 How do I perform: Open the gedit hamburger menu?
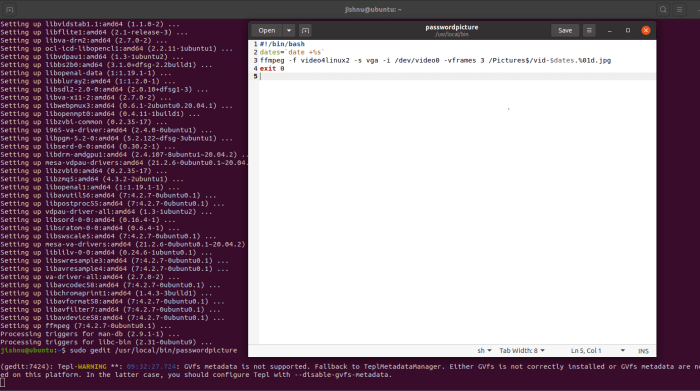click(589, 30)
